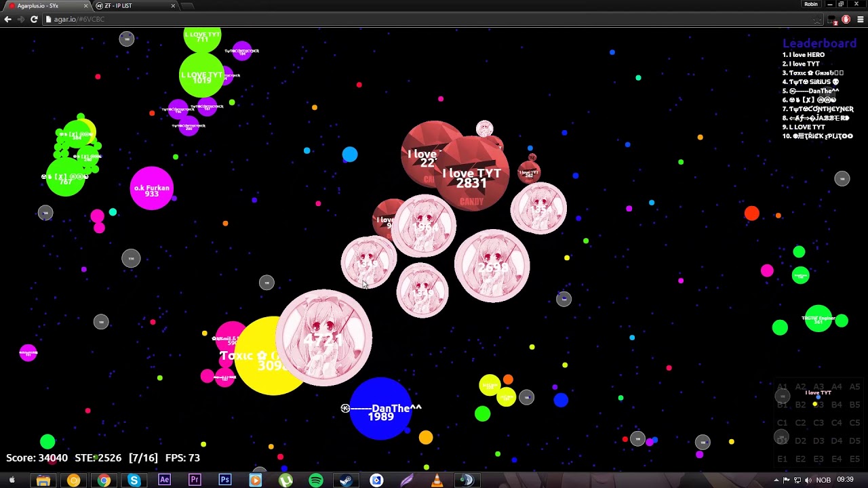Open the blue round app taskbar icon
The width and height of the screenshot is (868, 488).
pyautogui.click(x=376, y=481)
